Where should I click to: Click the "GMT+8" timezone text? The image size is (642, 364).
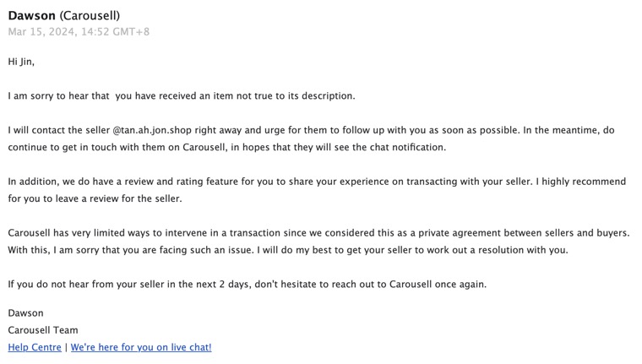tap(133, 32)
